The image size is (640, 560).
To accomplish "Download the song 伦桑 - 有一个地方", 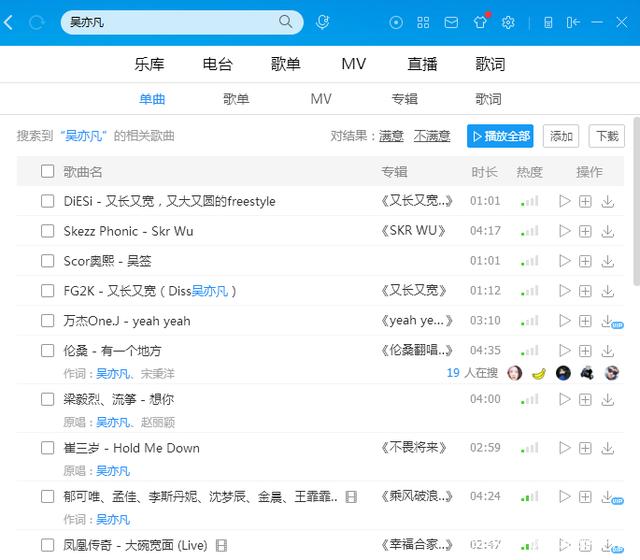I will point(607,351).
